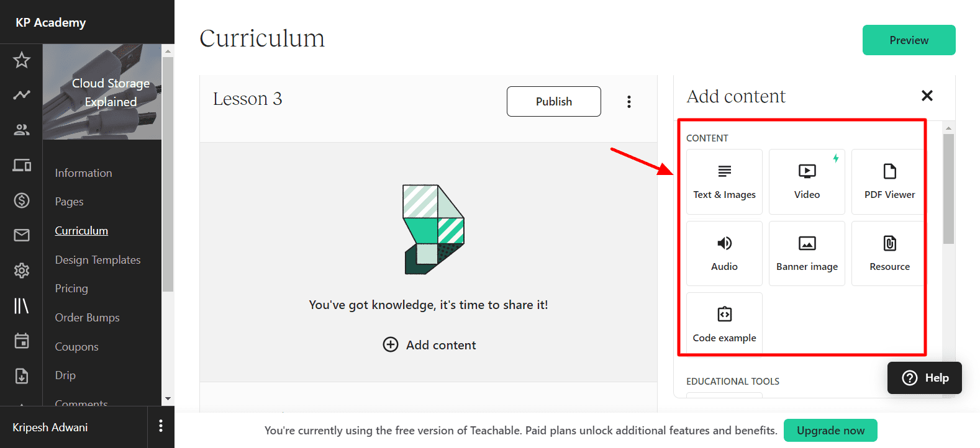Click the Upgrade now button
Image resolution: width=980 pixels, height=448 pixels.
pos(830,431)
